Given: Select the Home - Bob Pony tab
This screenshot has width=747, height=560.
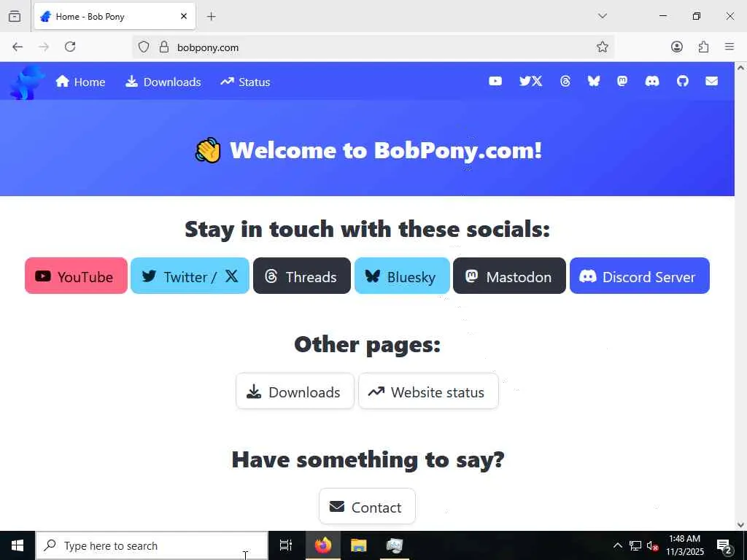Looking at the screenshot, I should click(x=115, y=16).
